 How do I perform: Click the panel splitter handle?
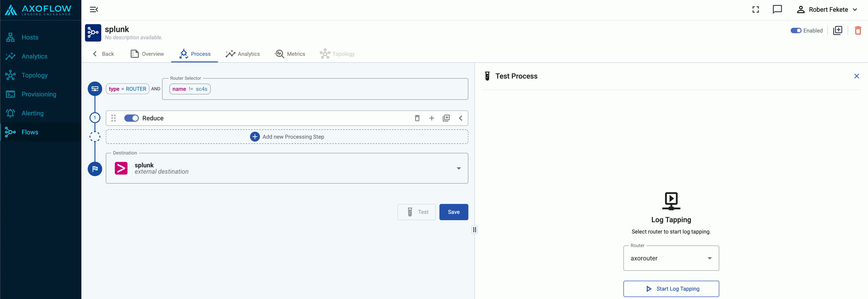click(474, 230)
